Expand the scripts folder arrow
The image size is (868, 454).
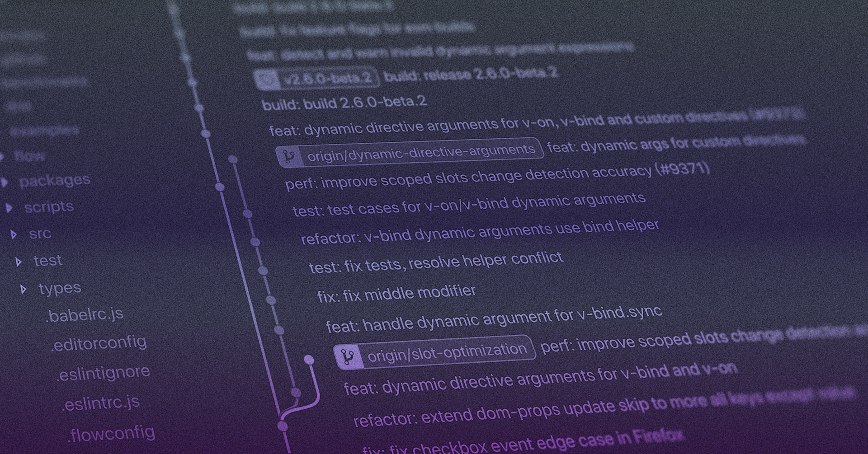click(9, 208)
